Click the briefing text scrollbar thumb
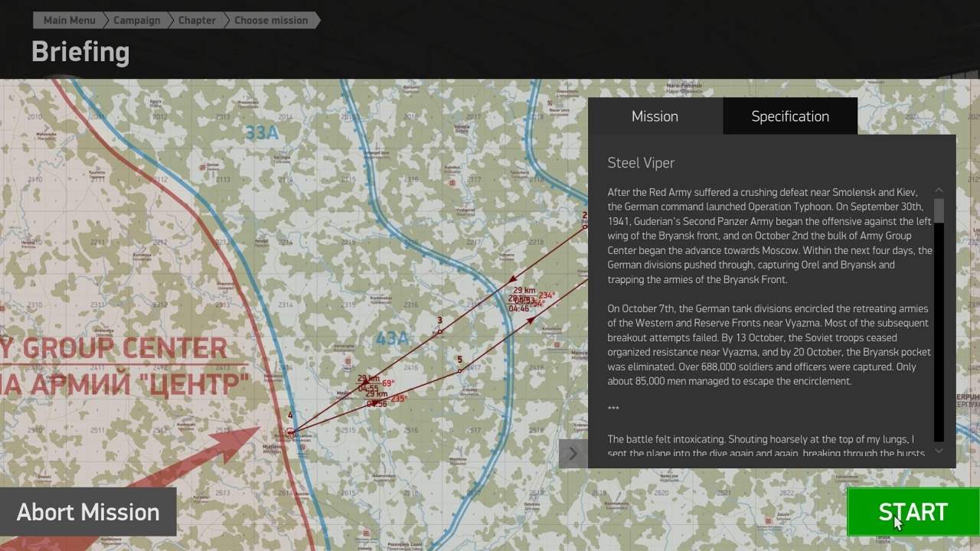980x551 pixels. coord(939,210)
